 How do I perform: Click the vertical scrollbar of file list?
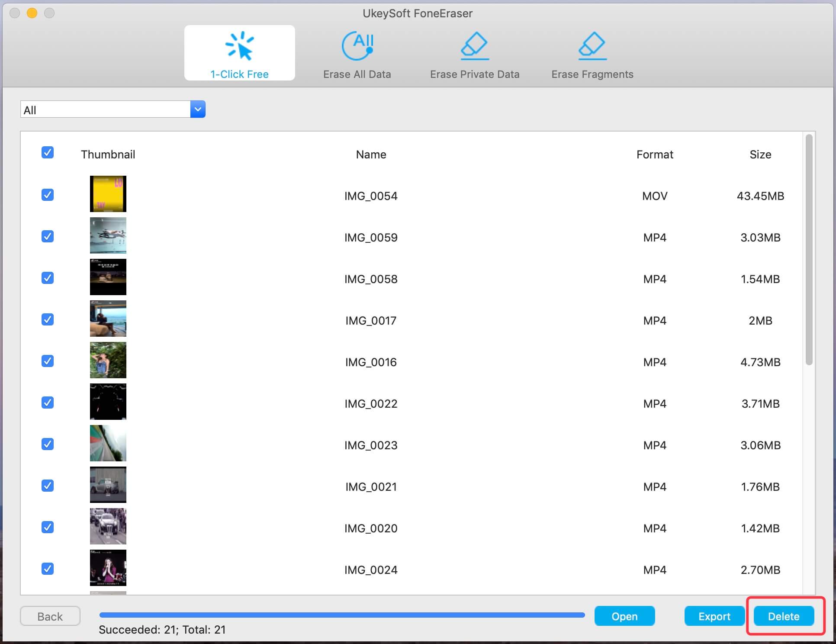pyautogui.click(x=809, y=250)
